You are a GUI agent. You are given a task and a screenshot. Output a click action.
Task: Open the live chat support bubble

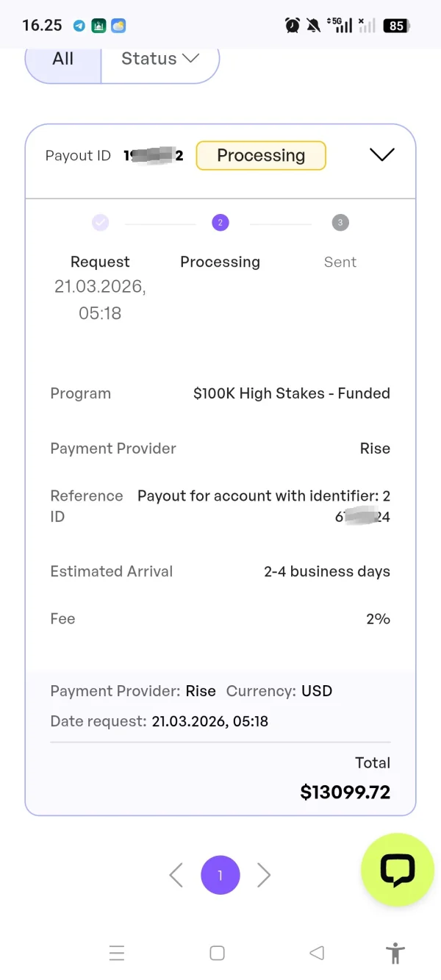(x=398, y=870)
